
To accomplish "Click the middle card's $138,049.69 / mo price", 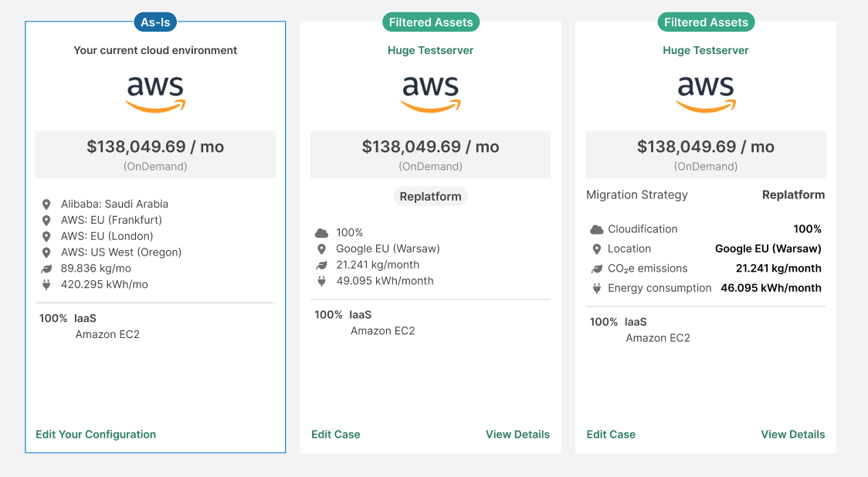I will 431,147.
